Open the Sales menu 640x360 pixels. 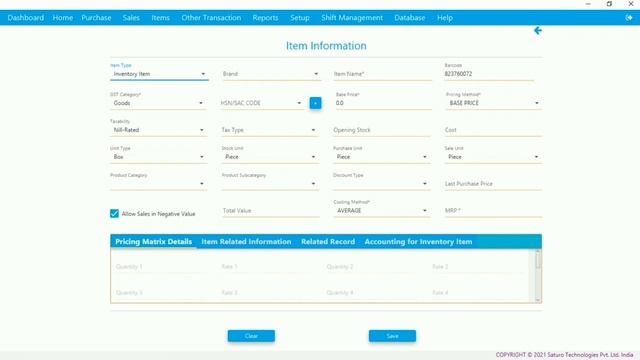(x=131, y=18)
